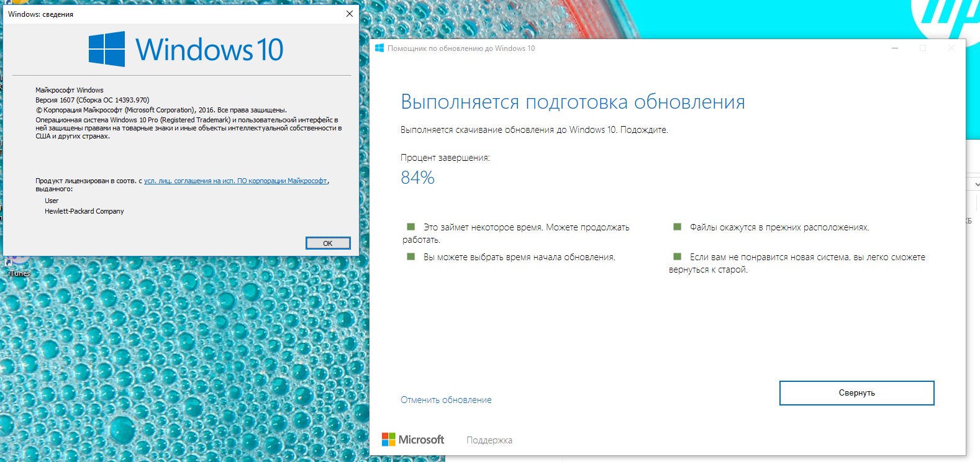Viewport: 980px width, 462px height.
Task: Click the Процент завершения label
Action: [x=445, y=158]
